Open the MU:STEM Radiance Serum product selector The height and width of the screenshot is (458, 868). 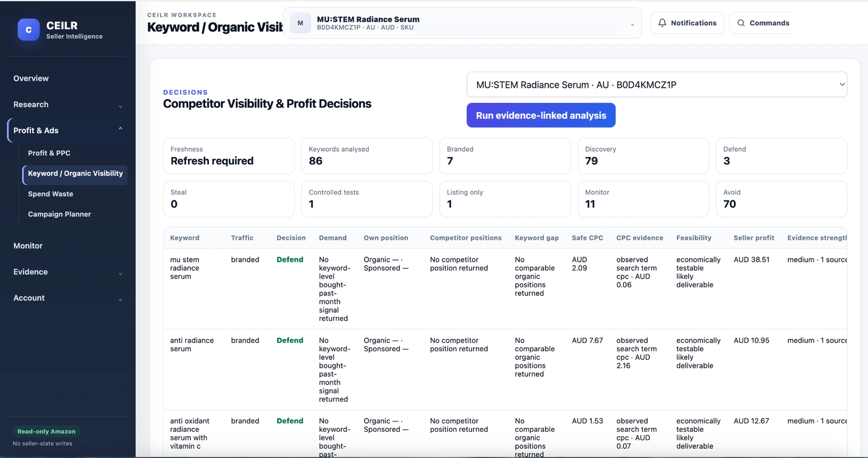462,23
